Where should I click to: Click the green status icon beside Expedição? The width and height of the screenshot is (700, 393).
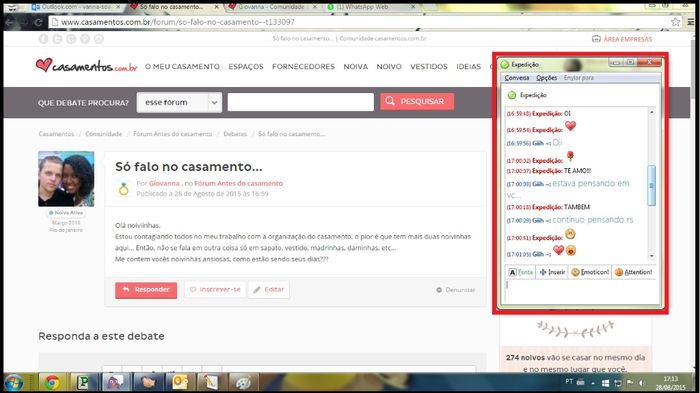tap(512, 95)
